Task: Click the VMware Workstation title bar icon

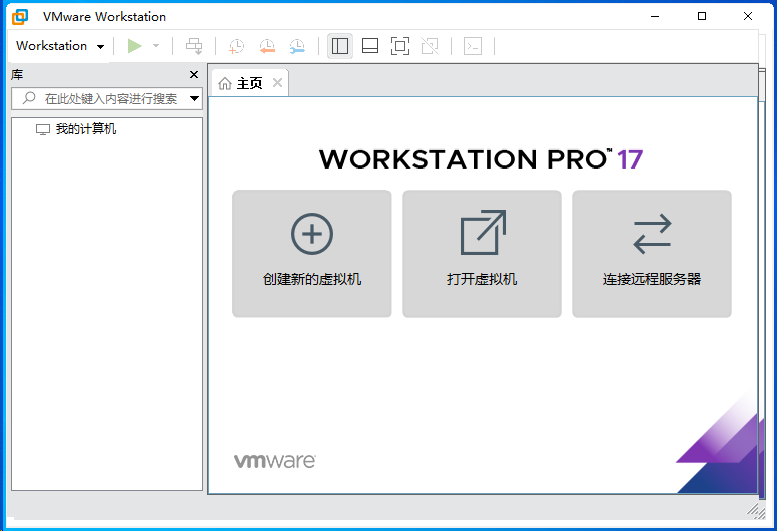Action: pos(20,16)
